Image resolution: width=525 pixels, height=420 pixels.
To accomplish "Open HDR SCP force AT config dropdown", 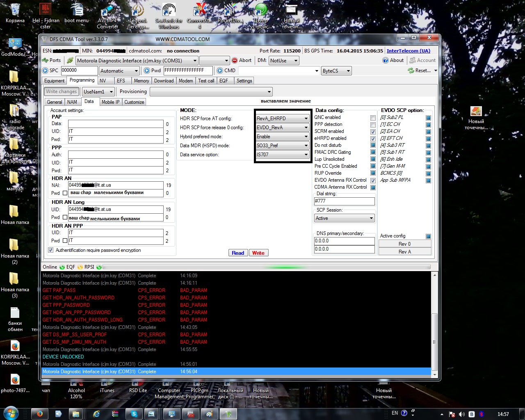I will pos(282,119).
